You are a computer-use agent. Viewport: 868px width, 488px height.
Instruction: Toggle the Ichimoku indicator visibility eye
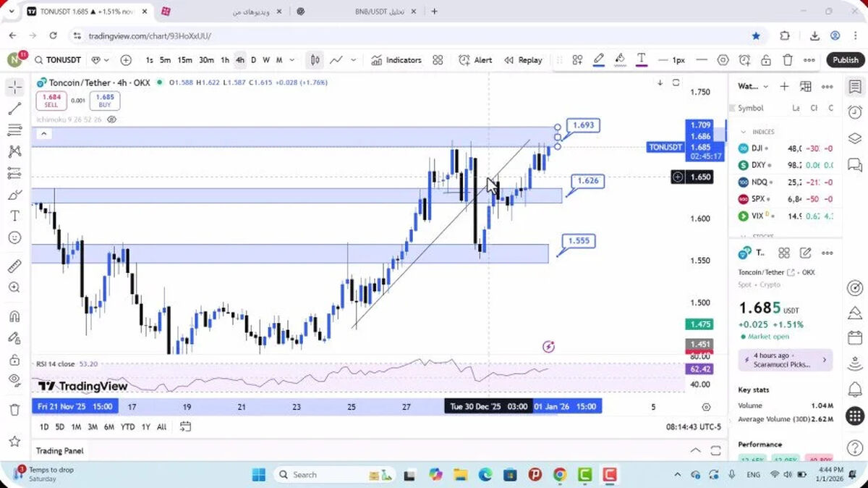point(112,119)
